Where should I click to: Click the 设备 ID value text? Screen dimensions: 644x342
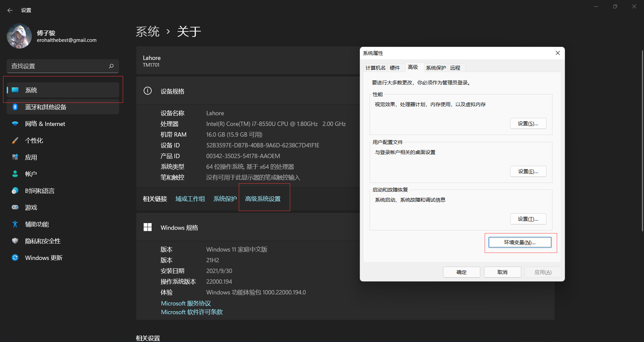pyautogui.click(x=263, y=145)
